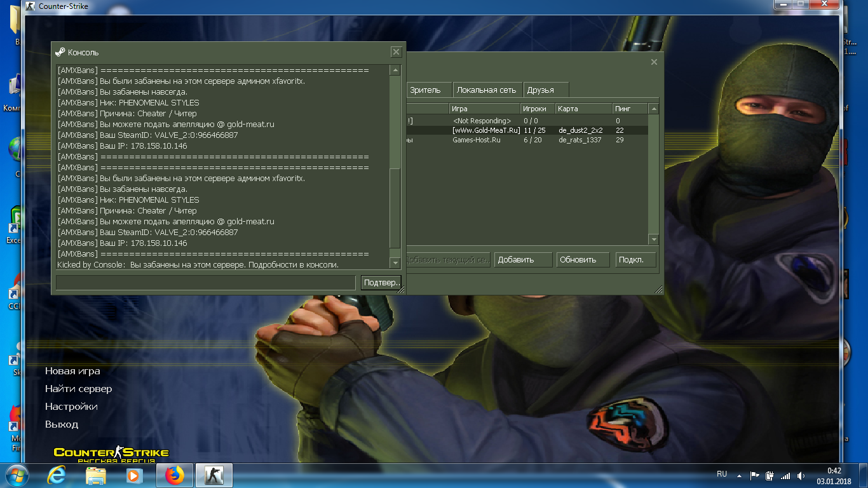The image size is (868, 488).
Task: Close the Консоль window
Action: pyautogui.click(x=396, y=52)
